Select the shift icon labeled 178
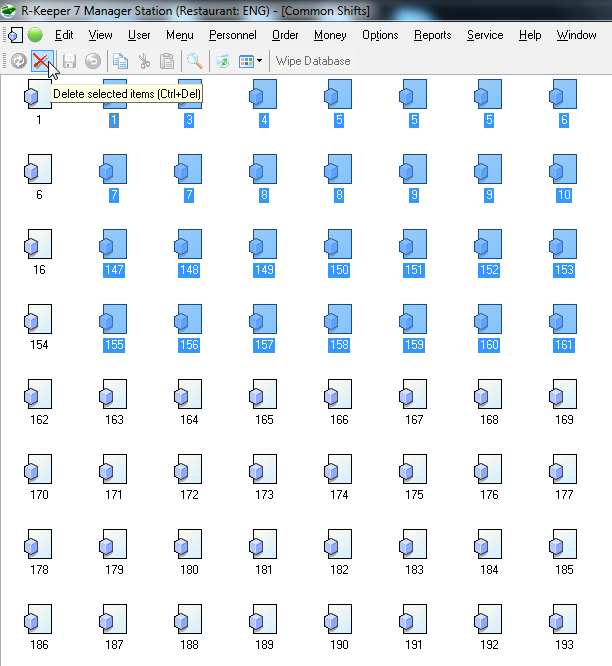This screenshot has height=666, width=612. click(x=38, y=544)
